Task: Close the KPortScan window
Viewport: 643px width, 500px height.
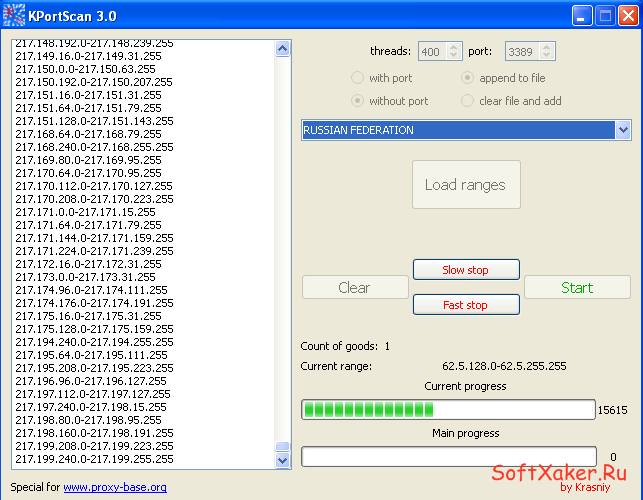Action: (x=628, y=16)
